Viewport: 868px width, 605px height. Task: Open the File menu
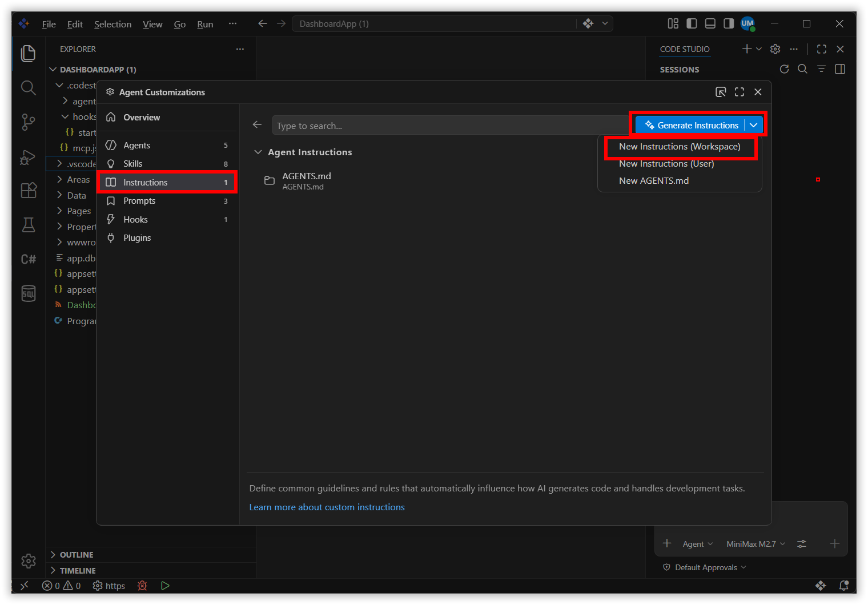point(49,24)
